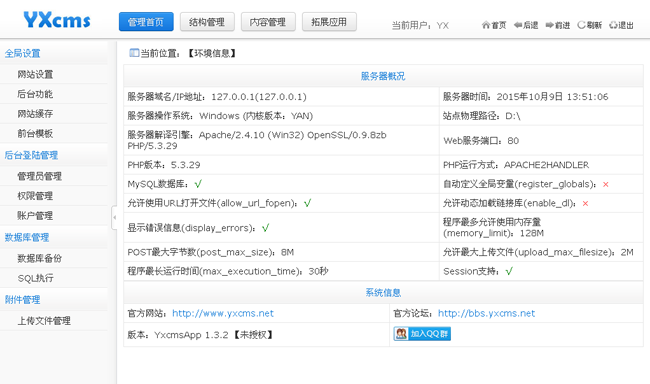Click the current user label 当前用户: YX
650x384 pixels.
(420, 25)
